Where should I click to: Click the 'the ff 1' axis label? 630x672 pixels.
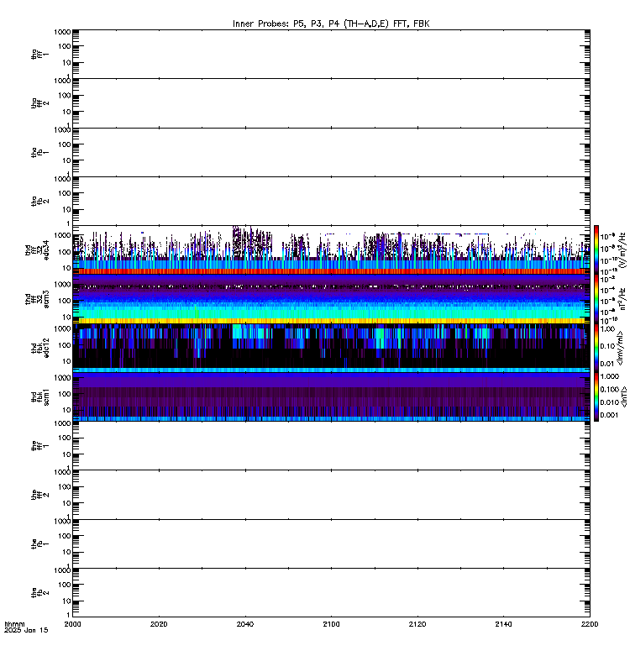pyautogui.click(x=39, y=446)
